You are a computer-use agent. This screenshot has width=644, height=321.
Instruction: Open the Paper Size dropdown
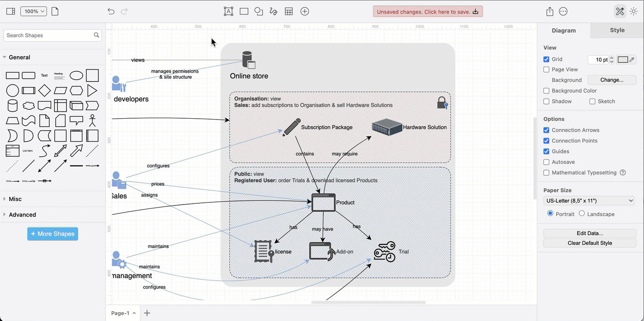tap(589, 201)
